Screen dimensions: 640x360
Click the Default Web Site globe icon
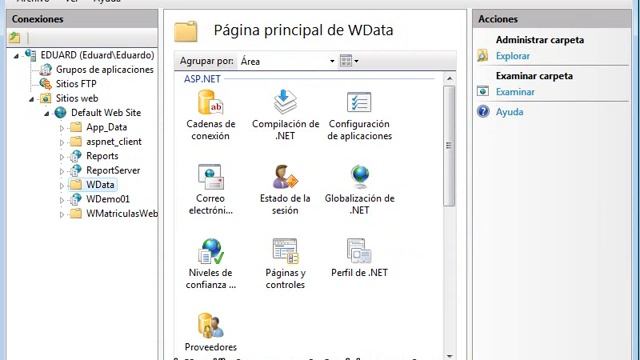click(60, 112)
